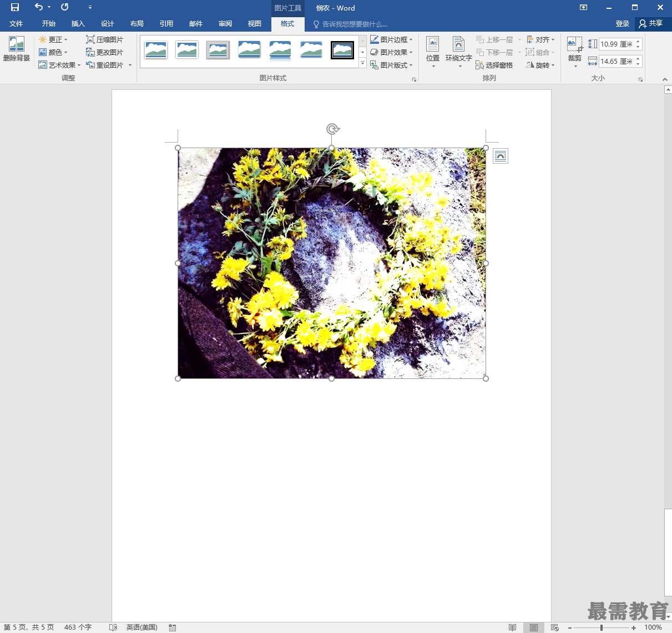Click the height field showing 10.99 厘米
672x633 pixels.
click(617, 44)
